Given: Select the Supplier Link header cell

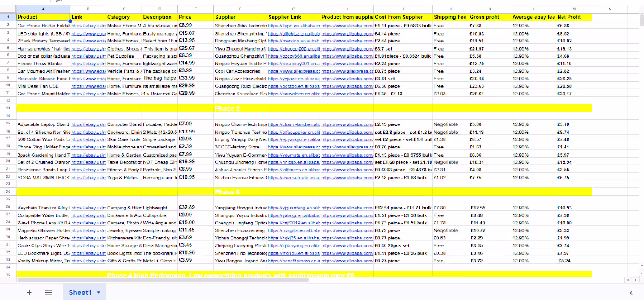Looking at the screenshot, I should 293,17.
